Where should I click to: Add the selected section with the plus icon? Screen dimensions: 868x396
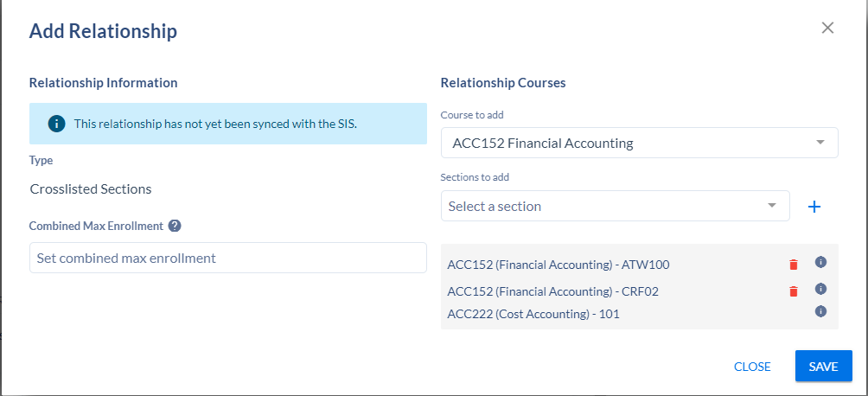pyautogui.click(x=814, y=207)
